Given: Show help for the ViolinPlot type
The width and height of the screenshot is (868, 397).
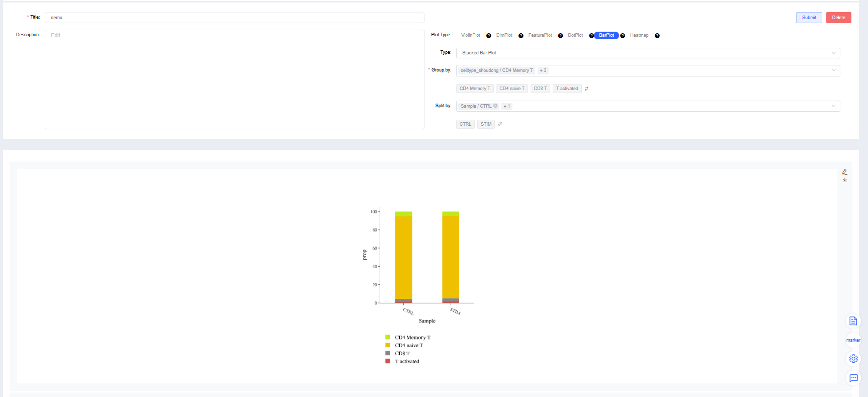Looking at the screenshot, I should click(x=488, y=36).
